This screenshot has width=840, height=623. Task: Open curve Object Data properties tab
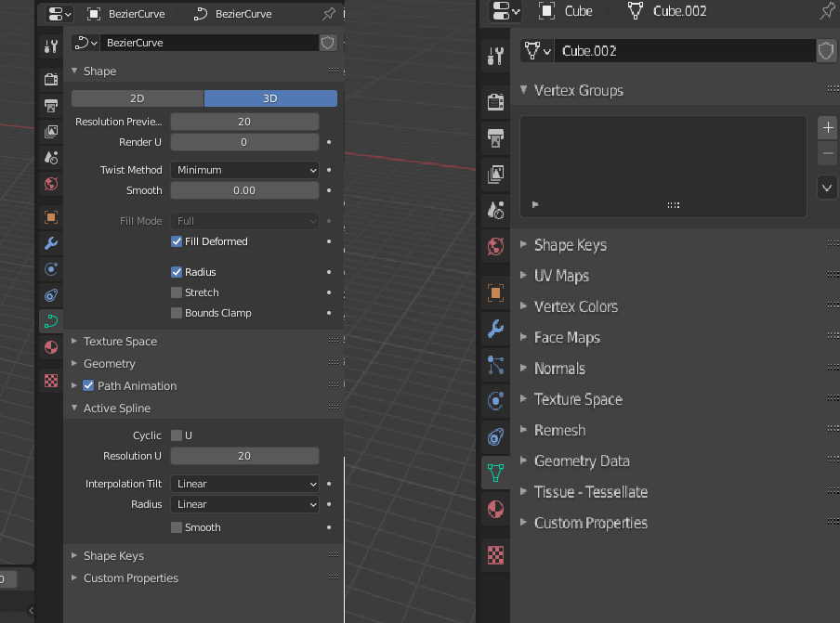pos(51,321)
